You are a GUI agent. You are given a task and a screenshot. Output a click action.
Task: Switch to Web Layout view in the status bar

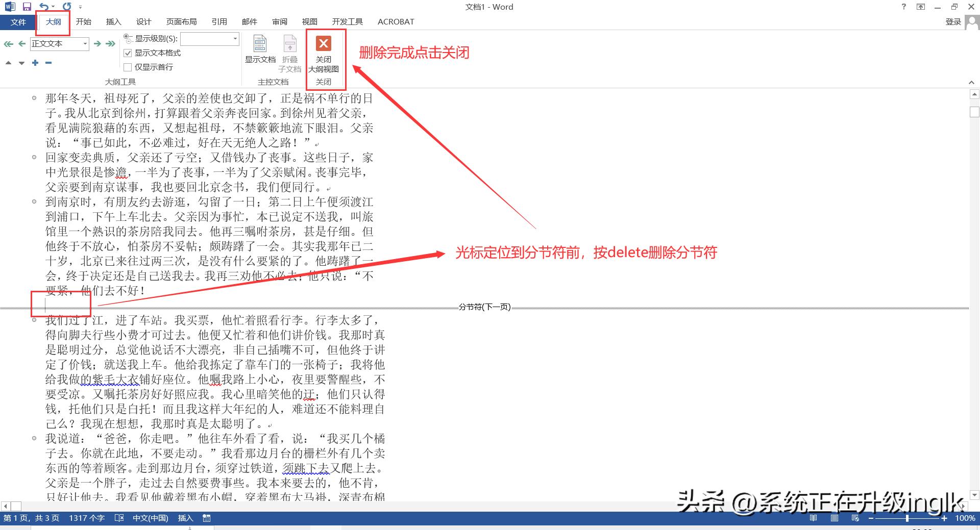pyautogui.click(x=855, y=518)
